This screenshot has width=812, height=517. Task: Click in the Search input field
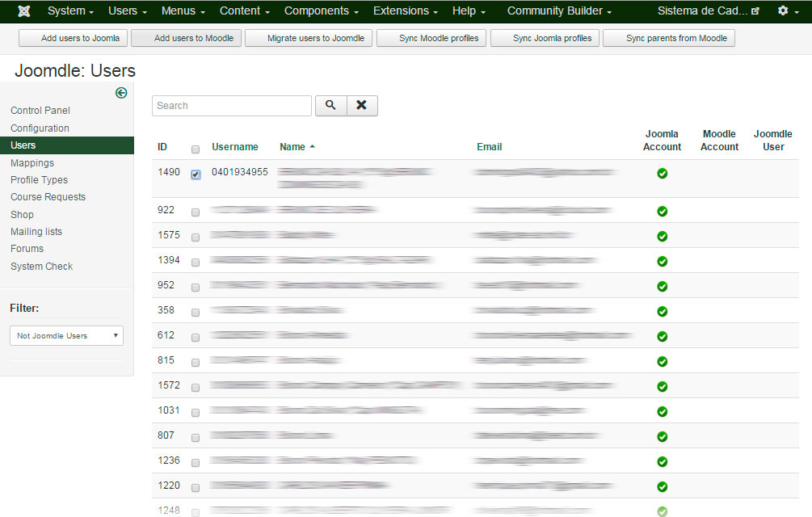tap(231, 106)
